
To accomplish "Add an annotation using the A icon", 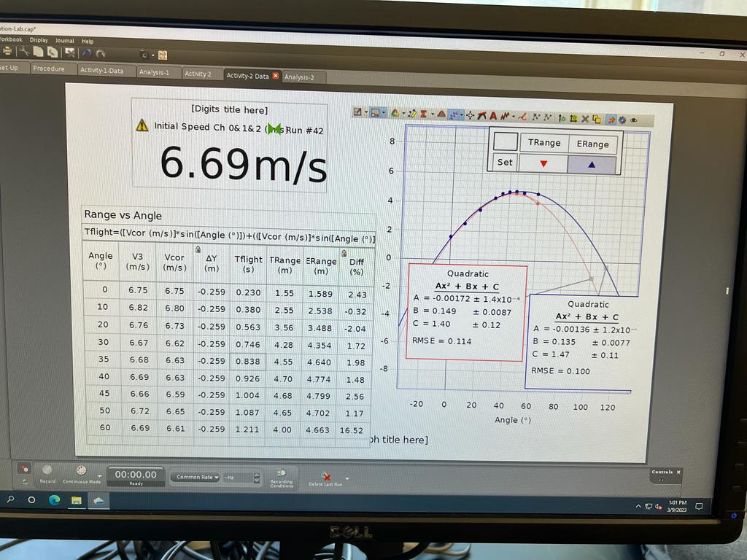I will click(493, 114).
